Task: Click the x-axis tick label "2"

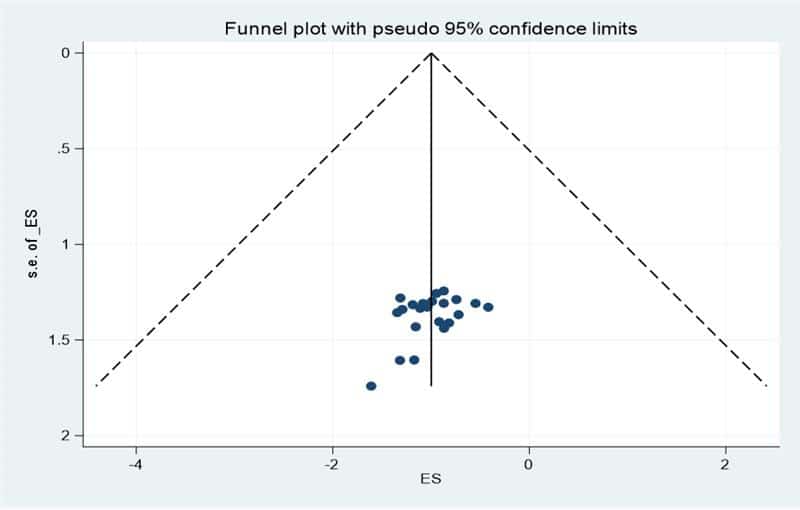Action: point(725,462)
